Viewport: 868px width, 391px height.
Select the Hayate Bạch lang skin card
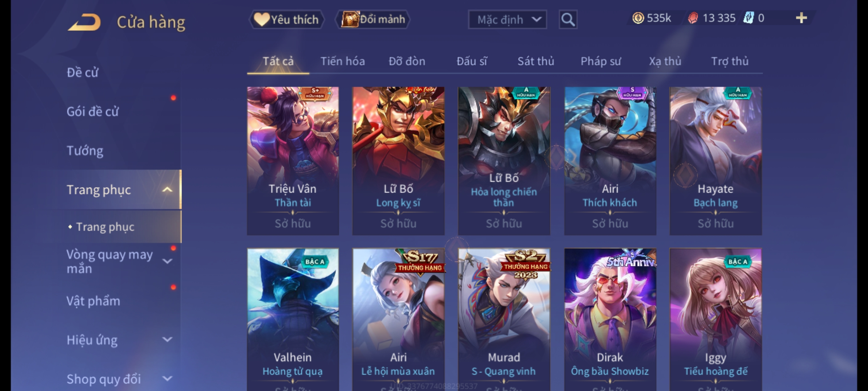tap(715, 161)
